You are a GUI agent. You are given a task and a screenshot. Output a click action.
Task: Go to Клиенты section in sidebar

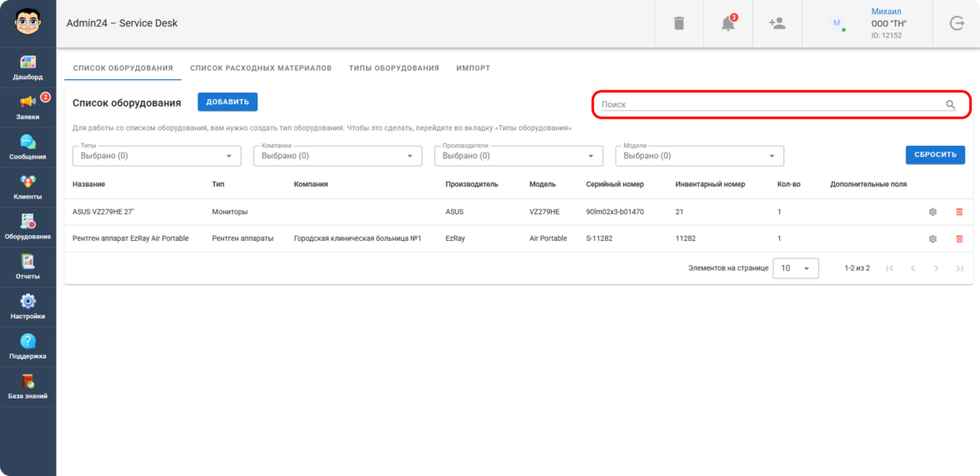[27, 186]
